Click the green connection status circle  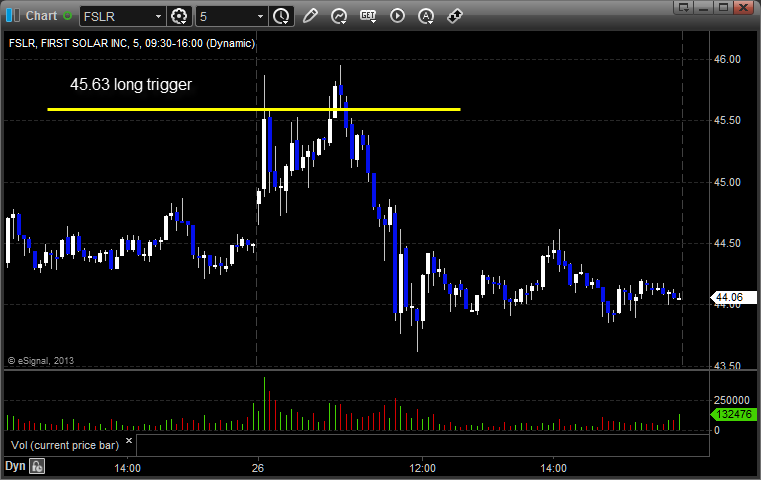pyautogui.click(x=67, y=16)
